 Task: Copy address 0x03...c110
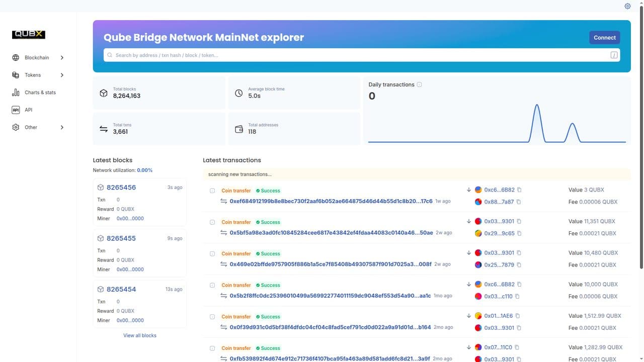click(517, 297)
